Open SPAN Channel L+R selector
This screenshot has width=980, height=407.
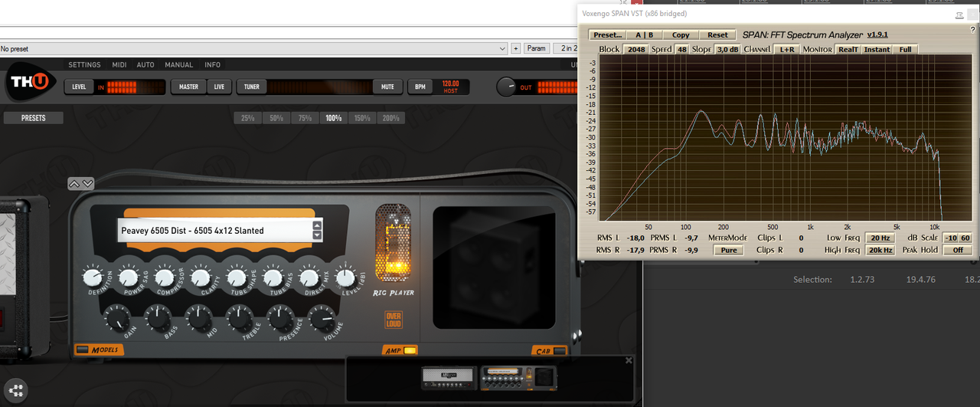point(787,49)
